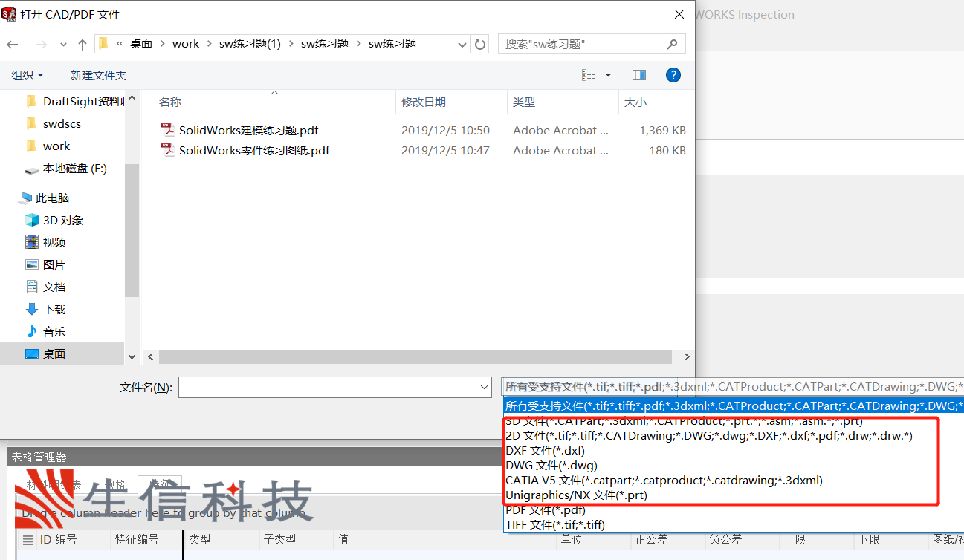Screen dimensions: 964x560
Task: Choose 所有受支持文件 highlighted option
Action: tap(733, 406)
